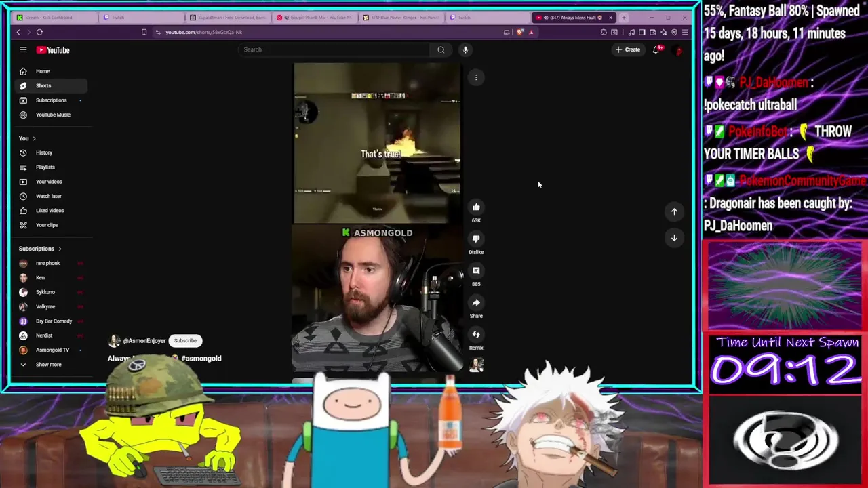The image size is (868, 488).
Task: Go back in browser history
Action: point(18,32)
